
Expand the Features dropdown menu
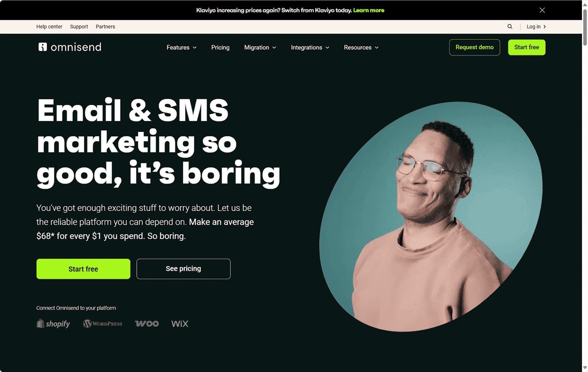tap(182, 47)
